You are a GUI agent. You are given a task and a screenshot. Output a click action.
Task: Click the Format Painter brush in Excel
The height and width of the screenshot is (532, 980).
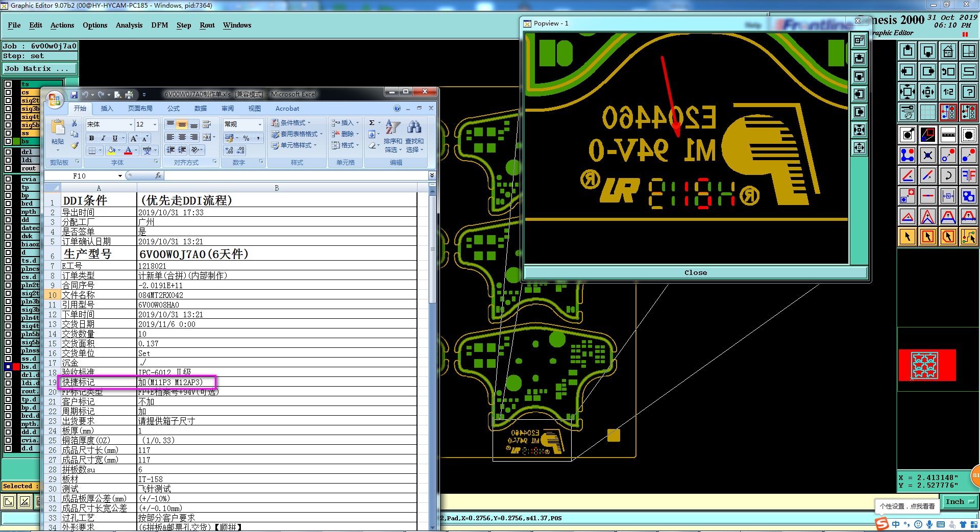click(75, 146)
